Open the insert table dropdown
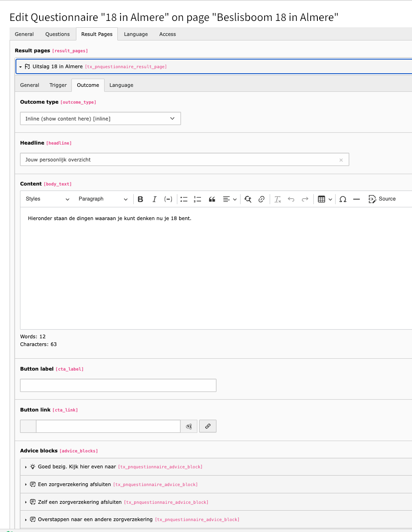The width and height of the screenshot is (412, 532). 325,199
